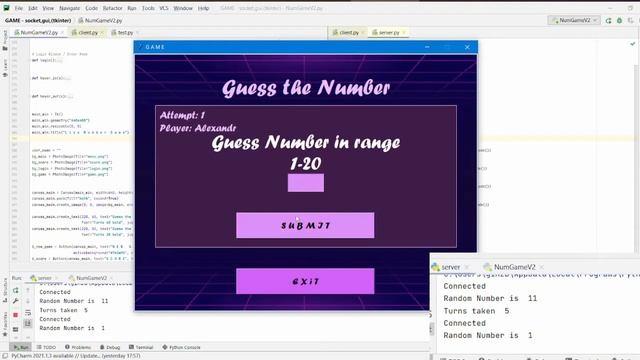Toggle scroll to end icon in Run panel
The width and height of the screenshot is (640, 360).
(x=28, y=323)
